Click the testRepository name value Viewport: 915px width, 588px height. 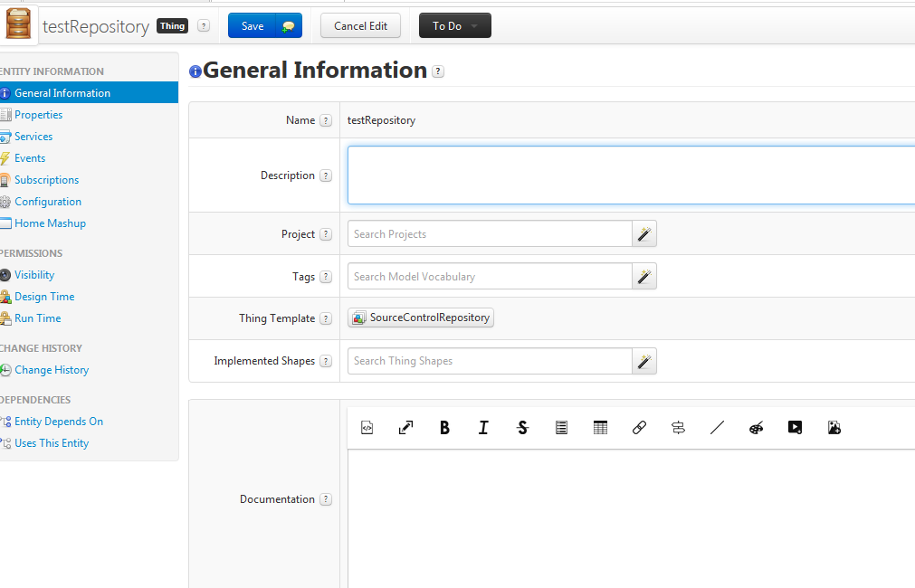pos(382,120)
